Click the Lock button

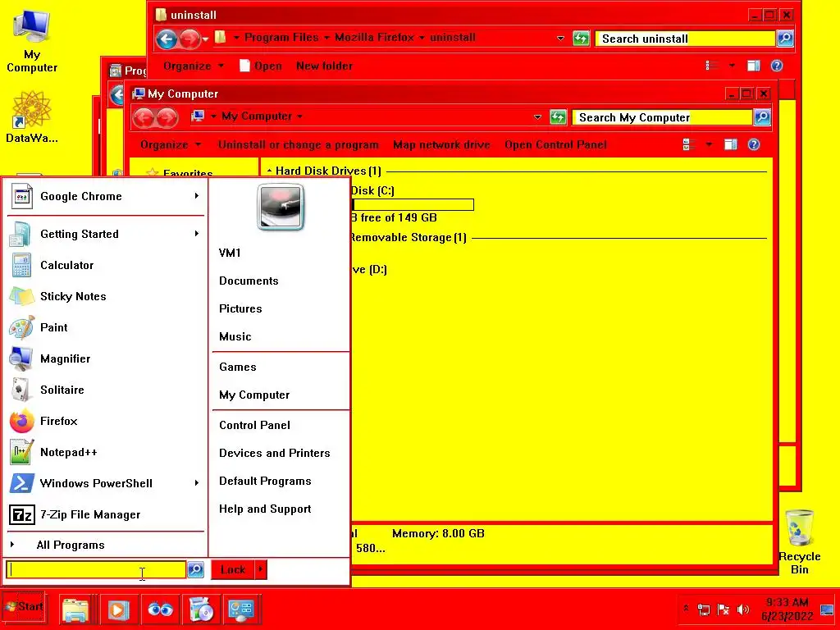click(x=232, y=569)
